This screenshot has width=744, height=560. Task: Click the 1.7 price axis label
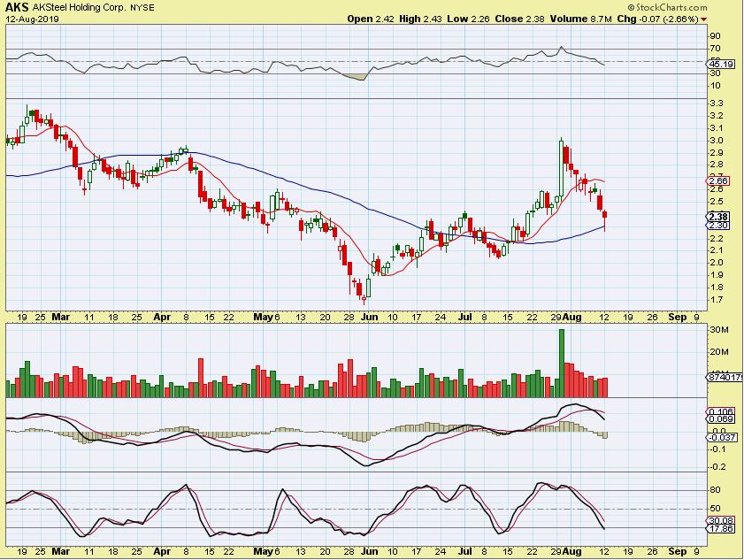(717, 300)
